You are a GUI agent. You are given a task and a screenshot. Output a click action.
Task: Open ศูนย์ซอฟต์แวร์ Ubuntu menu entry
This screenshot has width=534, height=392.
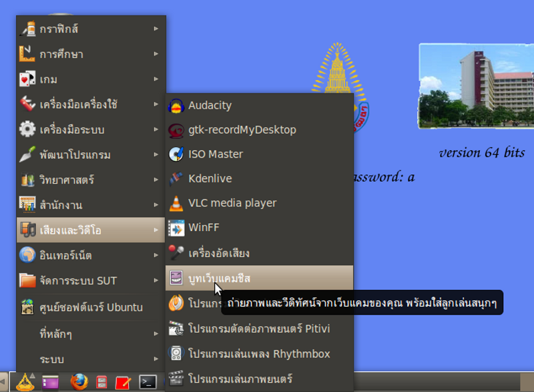91,307
